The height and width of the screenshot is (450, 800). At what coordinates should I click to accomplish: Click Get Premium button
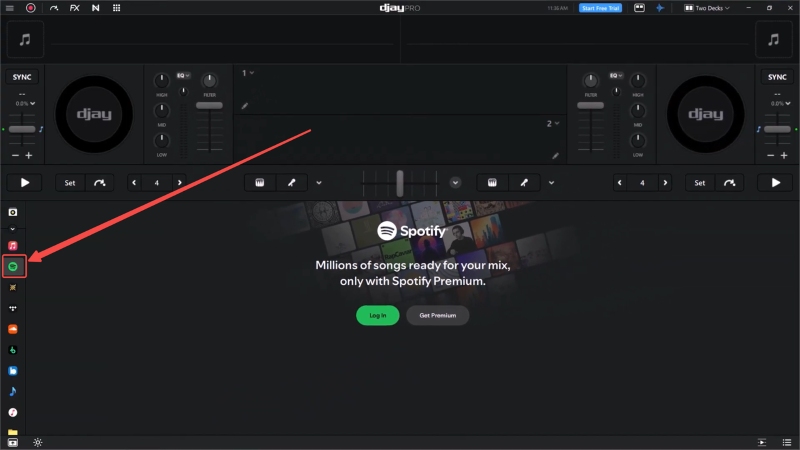click(438, 315)
